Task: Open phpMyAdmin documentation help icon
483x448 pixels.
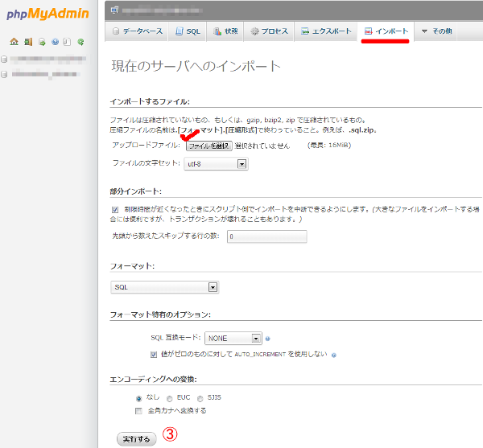Action: click(55, 42)
